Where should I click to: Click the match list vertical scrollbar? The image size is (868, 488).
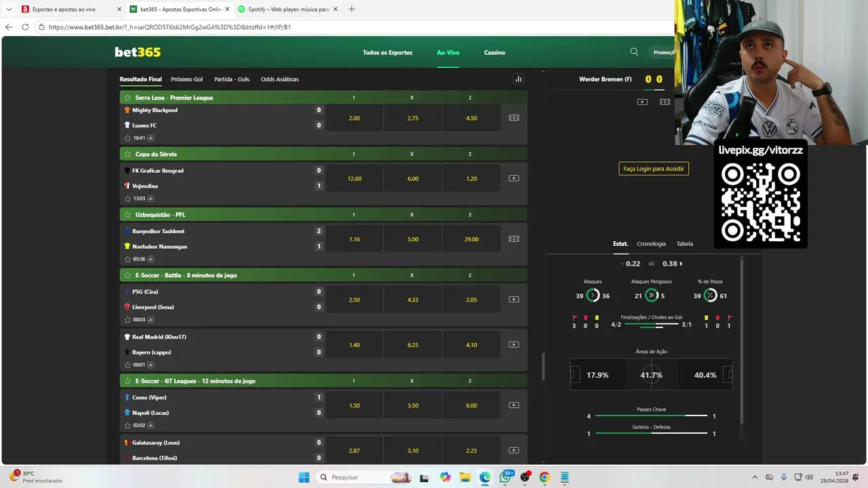click(x=542, y=367)
